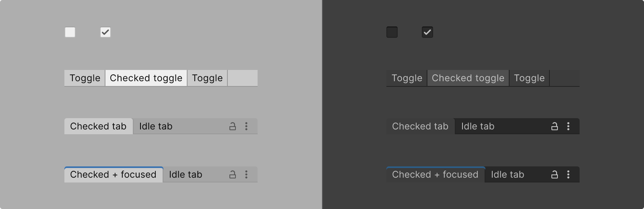Click the dark Toggle button before Checked toggle
The width and height of the screenshot is (644, 209).
(407, 78)
